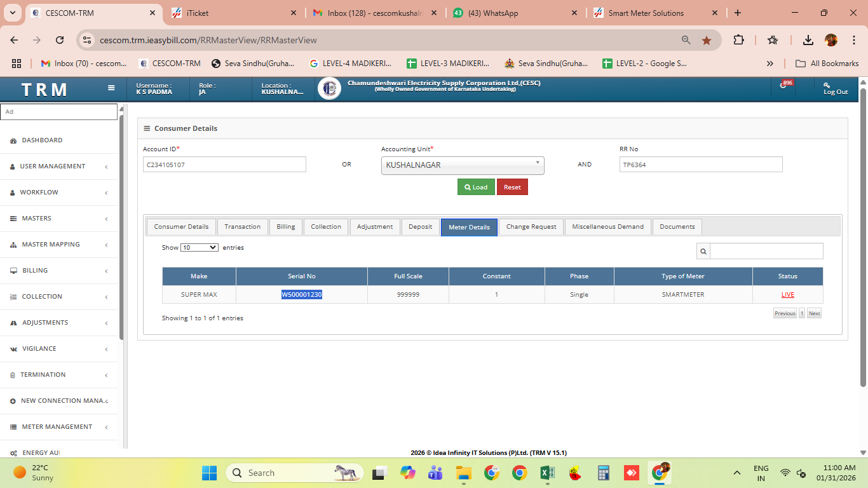The height and width of the screenshot is (488, 868).
Task: Click the Masters sidebar icon
Action: tap(13, 219)
